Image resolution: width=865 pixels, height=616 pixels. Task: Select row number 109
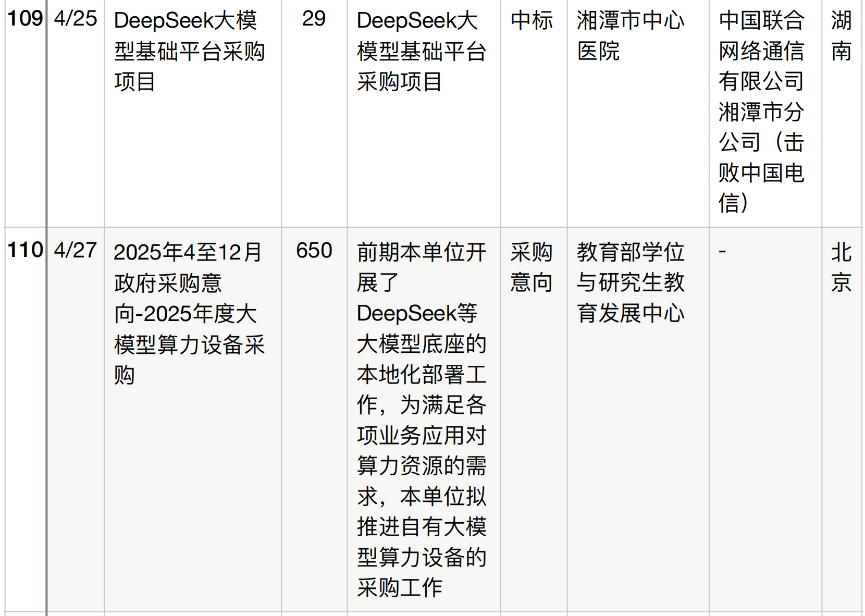pos(24,16)
